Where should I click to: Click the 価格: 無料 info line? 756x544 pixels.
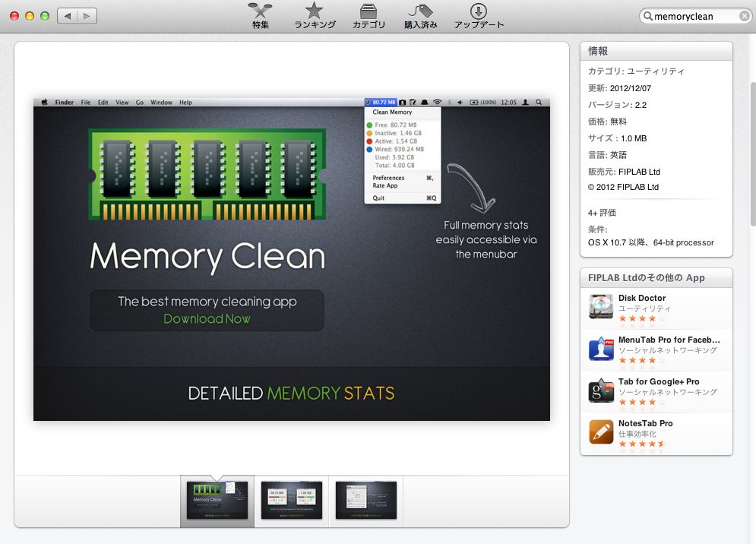(607, 122)
